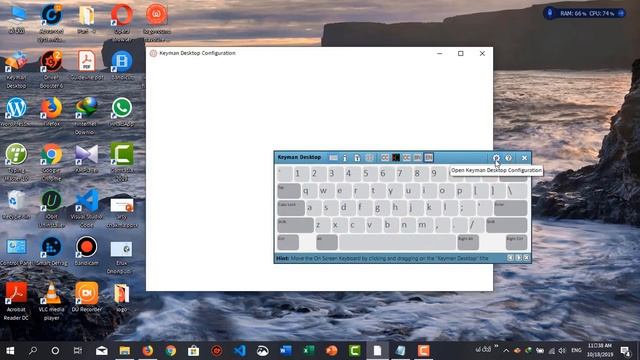Tap the Caps Lock key on on-screen keyboard
The height and width of the screenshot is (360, 640).
tap(291, 208)
